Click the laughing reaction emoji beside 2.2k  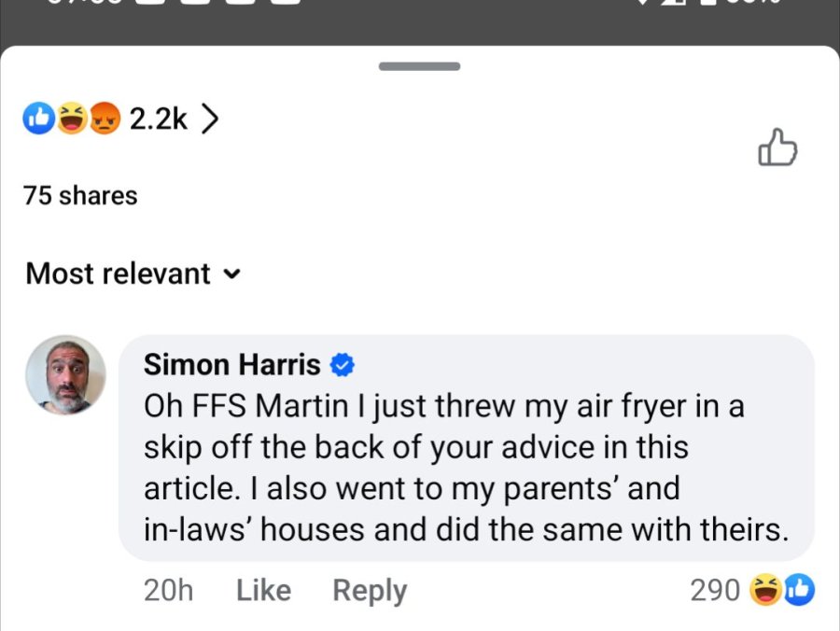[72, 118]
